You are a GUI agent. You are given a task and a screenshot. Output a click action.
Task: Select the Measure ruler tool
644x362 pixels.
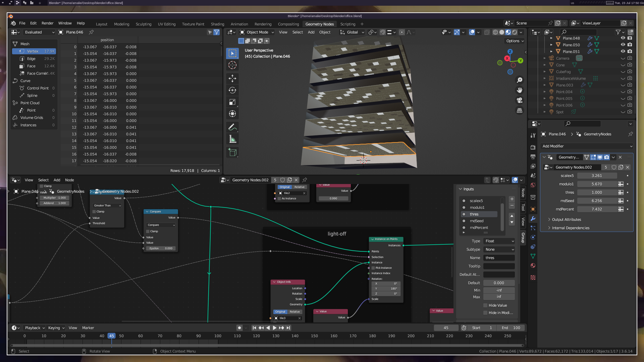click(232, 139)
